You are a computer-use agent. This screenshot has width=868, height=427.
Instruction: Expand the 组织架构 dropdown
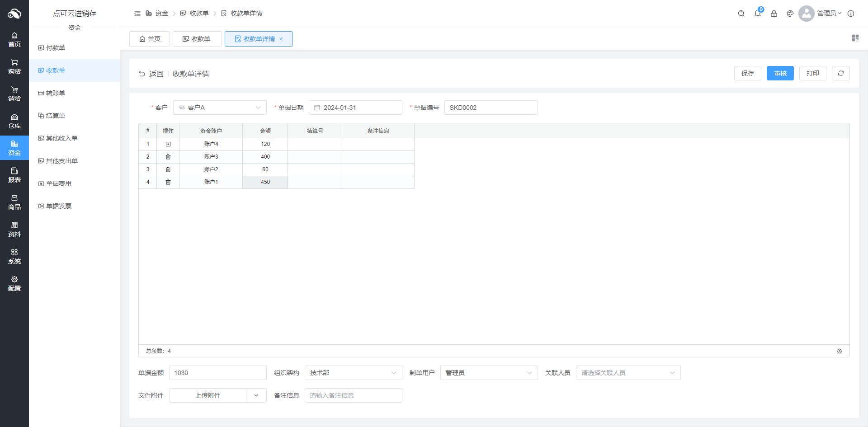(353, 373)
